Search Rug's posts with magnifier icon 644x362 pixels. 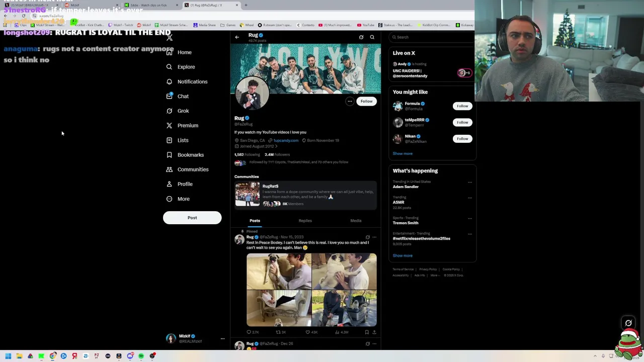pos(372,37)
